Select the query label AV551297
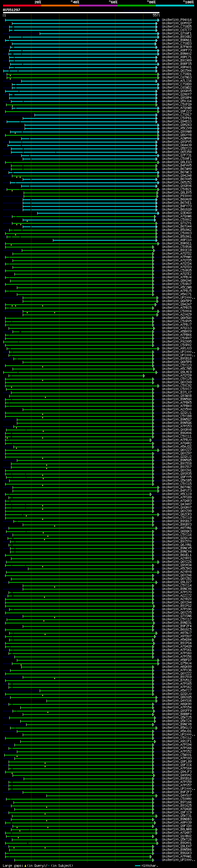 [x=11, y=10]
